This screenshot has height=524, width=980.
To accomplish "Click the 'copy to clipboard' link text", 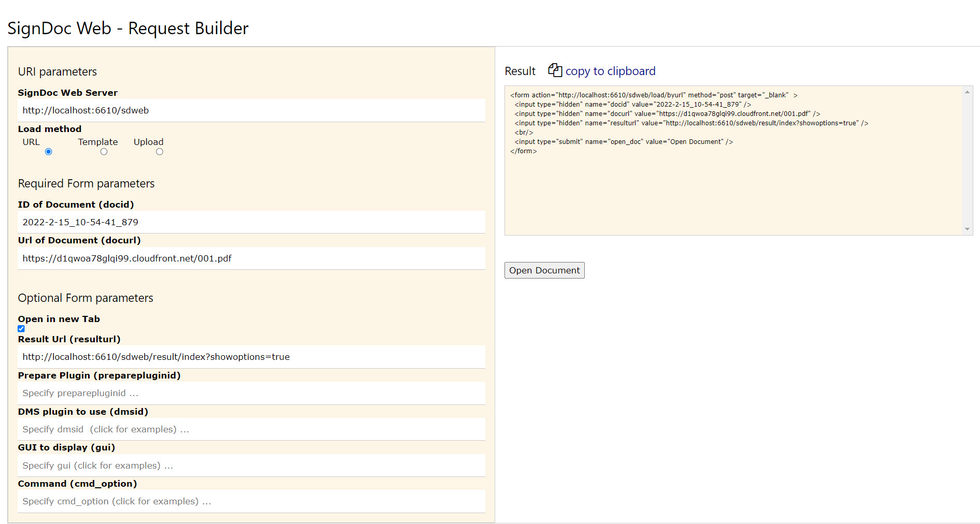I will point(610,71).
